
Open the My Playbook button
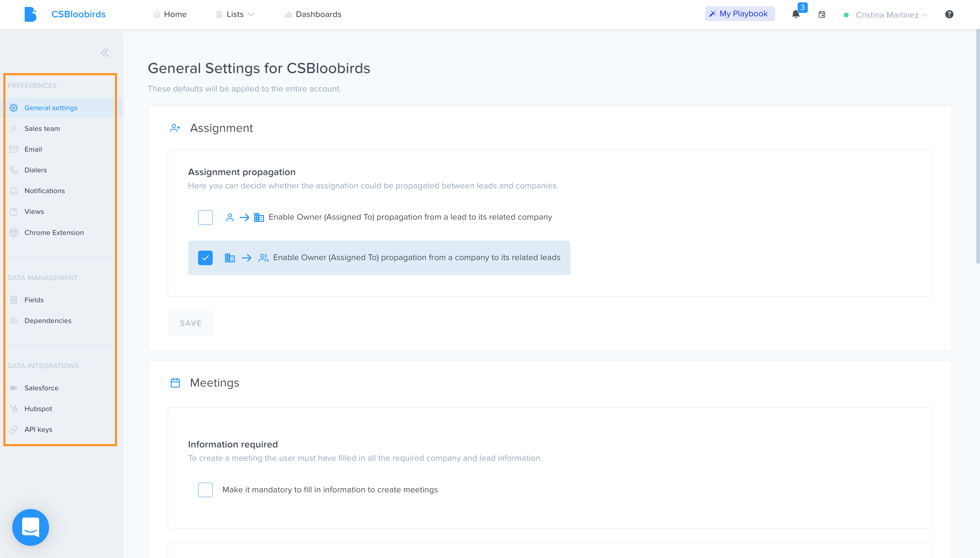click(x=740, y=14)
